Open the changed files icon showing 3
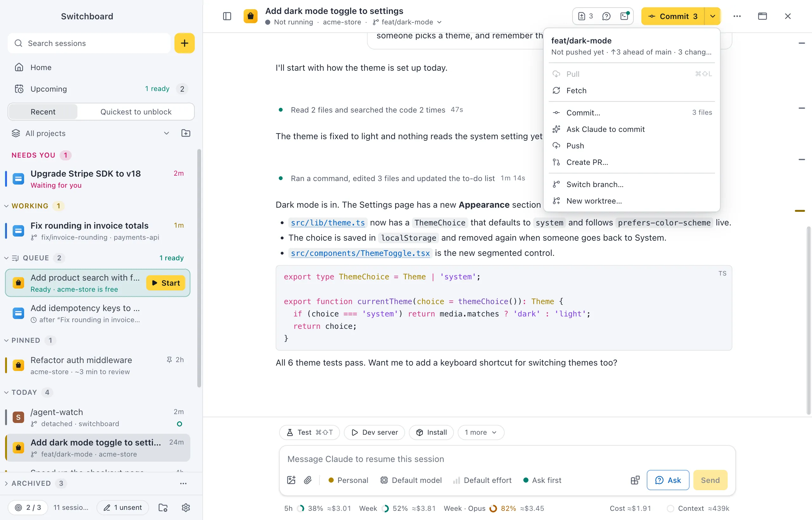The image size is (812, 520). click(x=586, y=16)
